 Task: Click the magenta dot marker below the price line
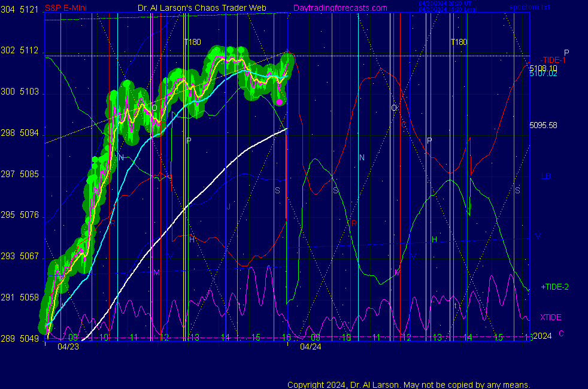280,102
